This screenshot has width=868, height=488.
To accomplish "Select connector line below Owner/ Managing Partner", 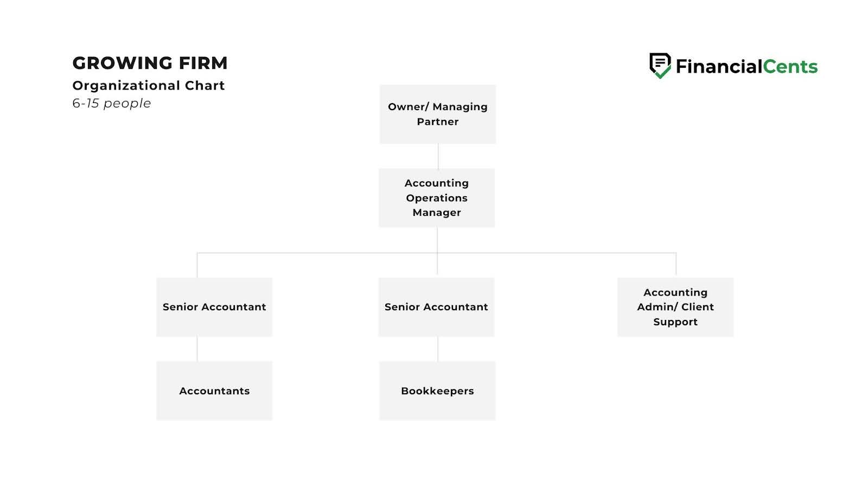I will [x=438, y=156].
